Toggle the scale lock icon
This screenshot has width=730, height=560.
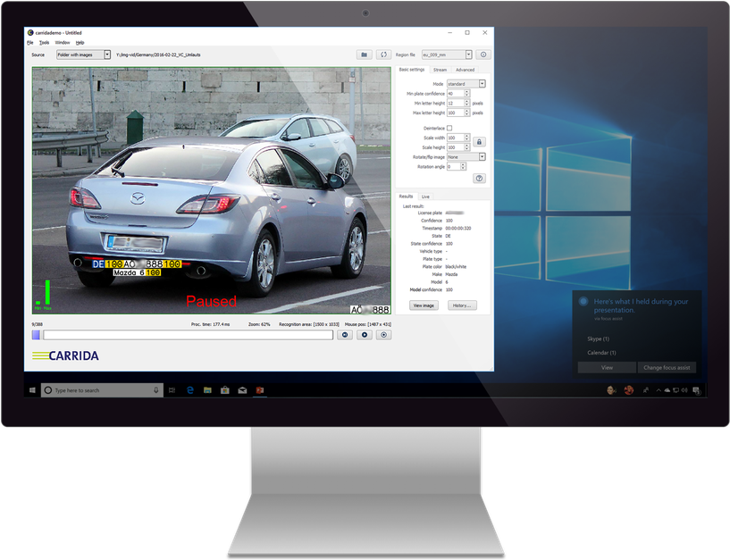[x=479, y=141]
